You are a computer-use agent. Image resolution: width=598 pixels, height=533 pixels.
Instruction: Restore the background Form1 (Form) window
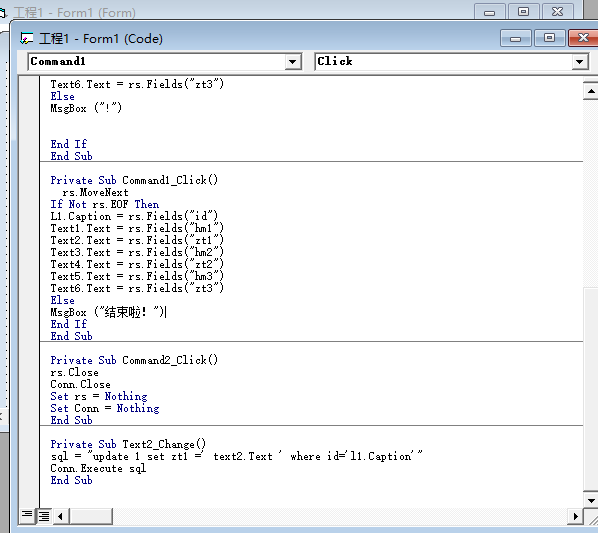coord(523,12)
